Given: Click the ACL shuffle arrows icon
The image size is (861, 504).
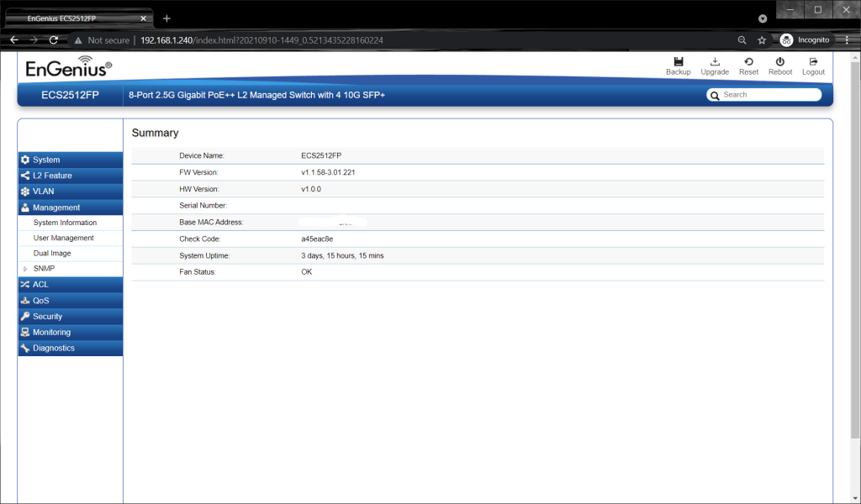Looking at the screenshot, I should click(x=25, y=284).
